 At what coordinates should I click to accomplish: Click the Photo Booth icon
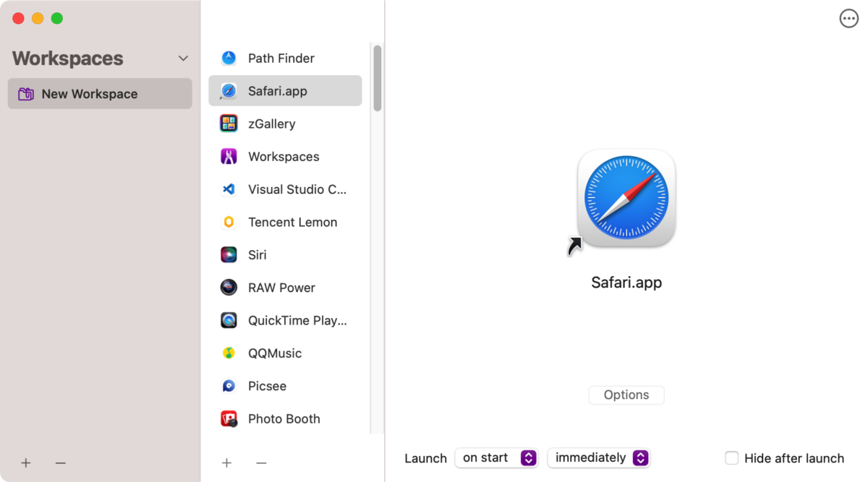coord(229,418)
